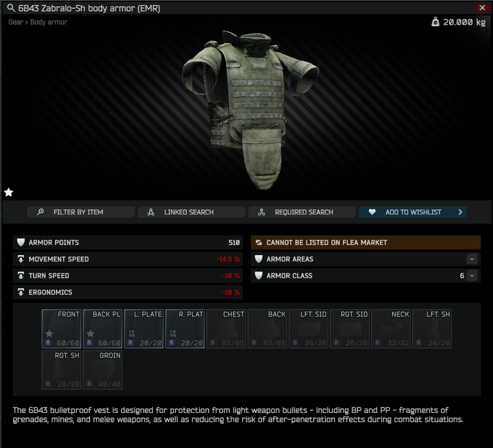493x448 pixels.
Task: Open Linked Search
Action: pos(191,212)
